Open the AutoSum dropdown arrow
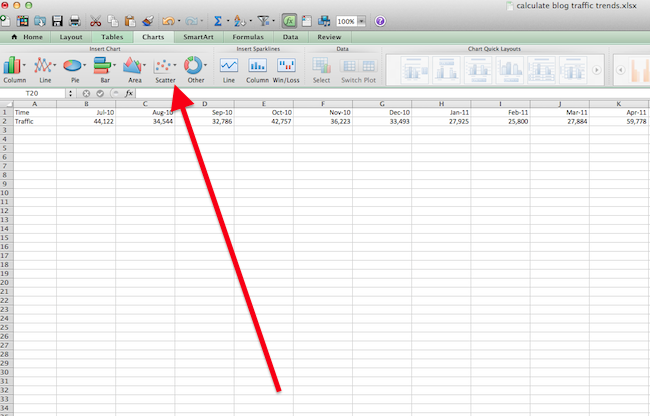650x416 pixels. tap(228, 20)
